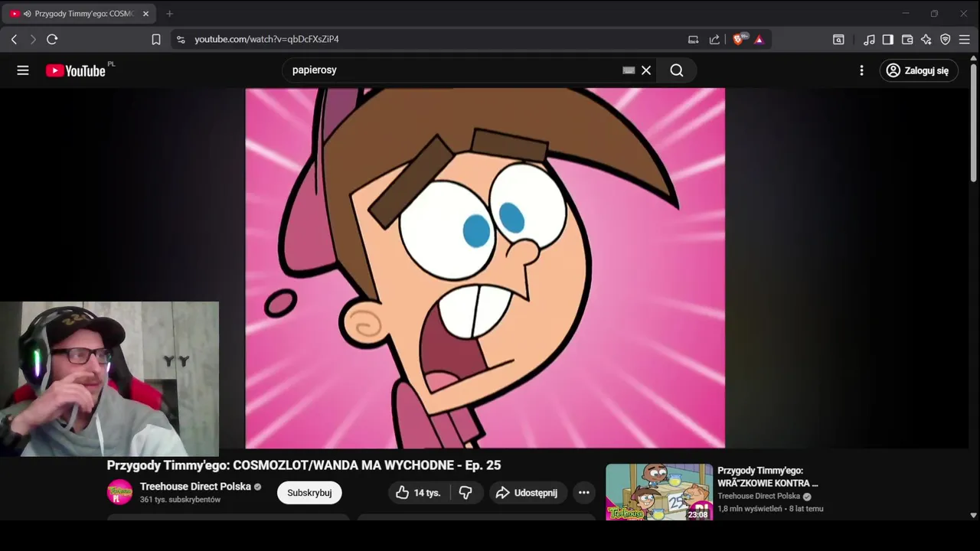This screenshot has height=551, width=980.
Task: Close the Przygody Timmy'ego tab
Action: [x=145, y=14]
